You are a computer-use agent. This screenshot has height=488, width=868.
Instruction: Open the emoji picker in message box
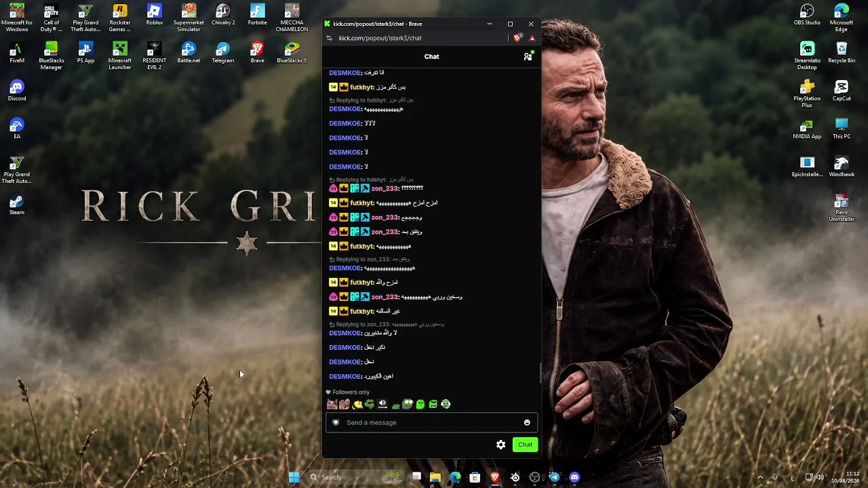527,422
